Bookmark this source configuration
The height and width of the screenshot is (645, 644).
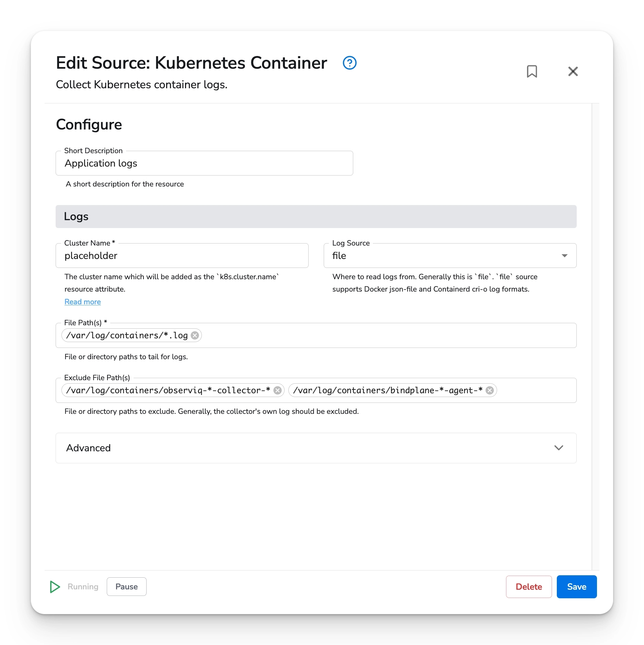pyautogui.click(x=532, y=71)
